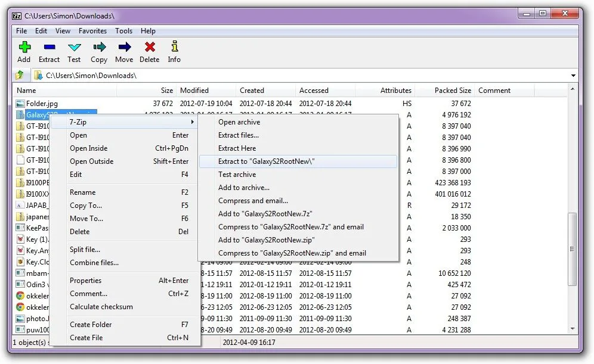The width and height of the screenshot is (594, 364).
Task: Click the puw100 file icon
Action: click(20, 330)
